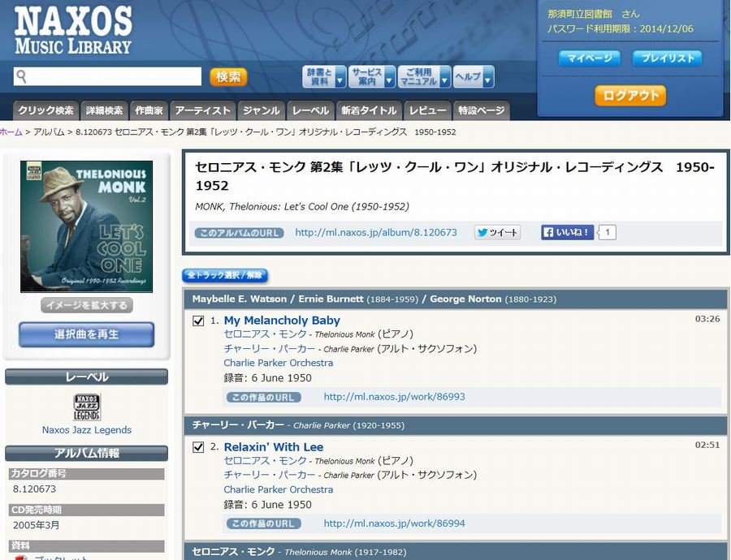Click Naxos Jazz Legends label link
Image resolution: width=731 pixels, height=560 pixels.
(x=87, y=430)
